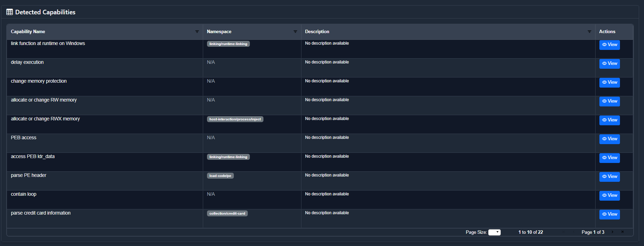Click View for delay execution row

pos(609,64)
